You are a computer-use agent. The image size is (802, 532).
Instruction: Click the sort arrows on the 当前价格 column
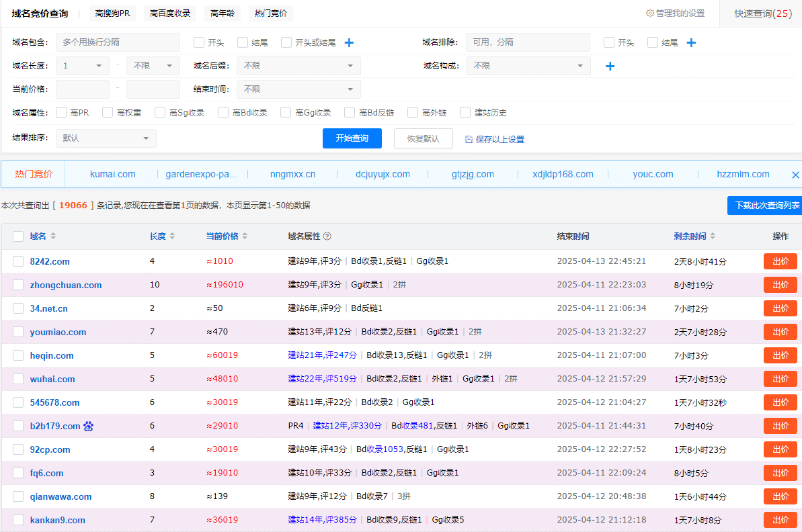click(245, 236)
